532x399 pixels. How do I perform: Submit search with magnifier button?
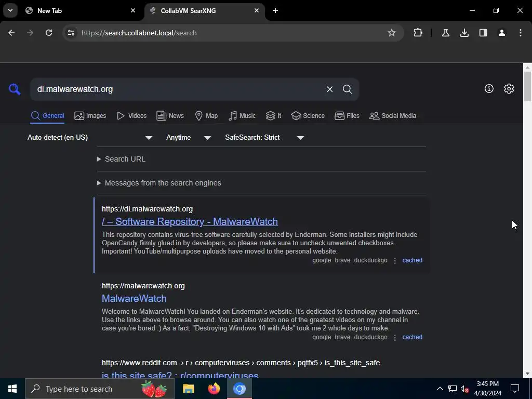pos(347,89)
